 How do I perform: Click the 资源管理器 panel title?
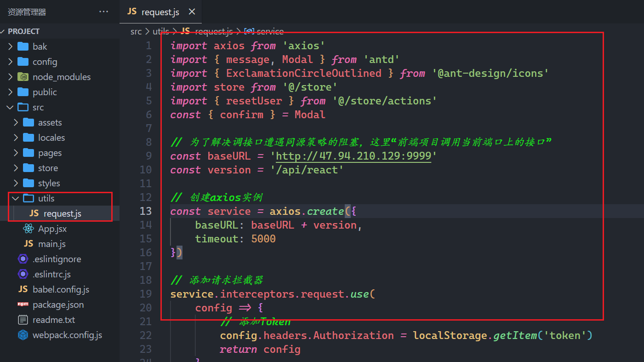[x=27, y=12]
